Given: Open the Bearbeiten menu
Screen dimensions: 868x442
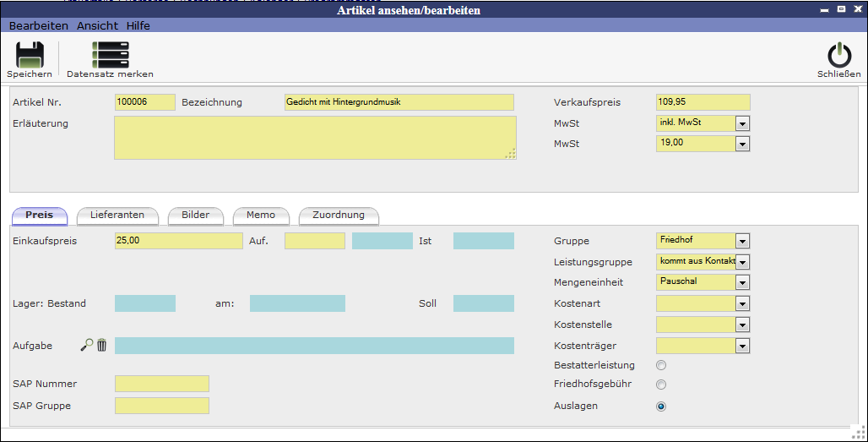Looking at the screenshot, I should coord(39,26).
